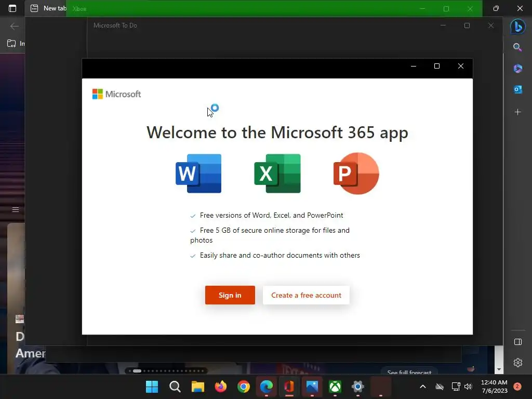Viewport: 532px width, 399px height.
Task: Open the hamburger menu on the Edge page
Action: click(16, 210)
